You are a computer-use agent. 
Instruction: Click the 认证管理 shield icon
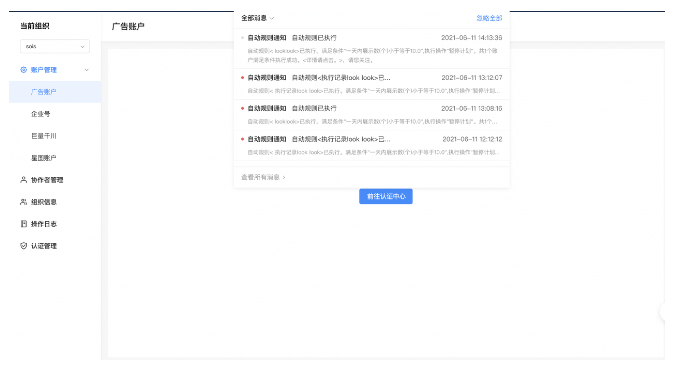pyautogui.click(x=23, y=246)
